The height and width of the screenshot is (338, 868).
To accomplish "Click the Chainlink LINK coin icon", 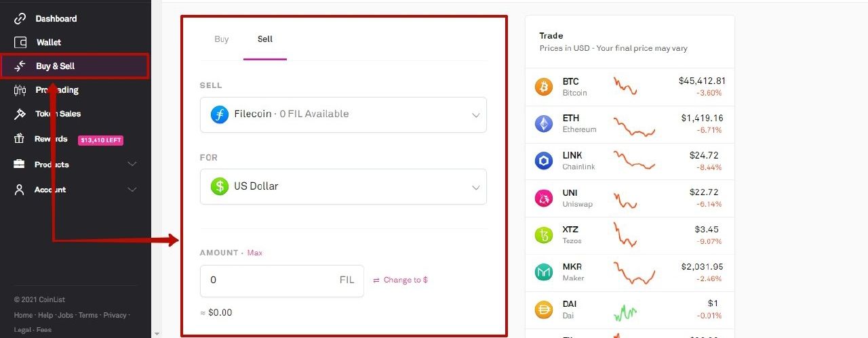I will pos(544,161).
